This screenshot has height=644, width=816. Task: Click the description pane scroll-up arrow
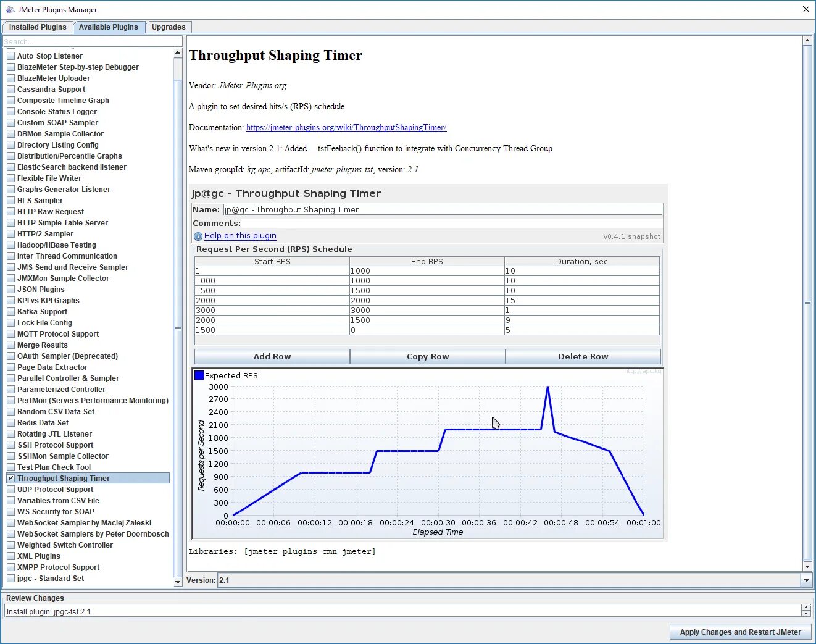tap(807, 41)
